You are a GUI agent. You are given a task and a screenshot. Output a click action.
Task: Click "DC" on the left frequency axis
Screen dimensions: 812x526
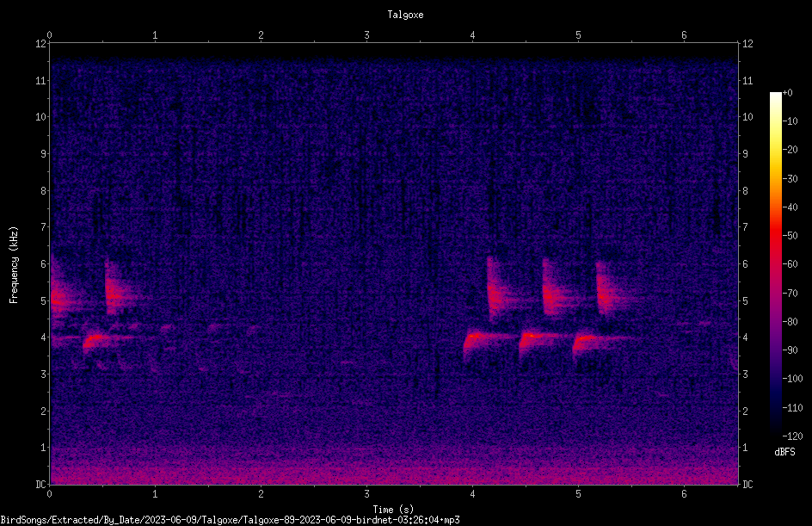(40, 485)
